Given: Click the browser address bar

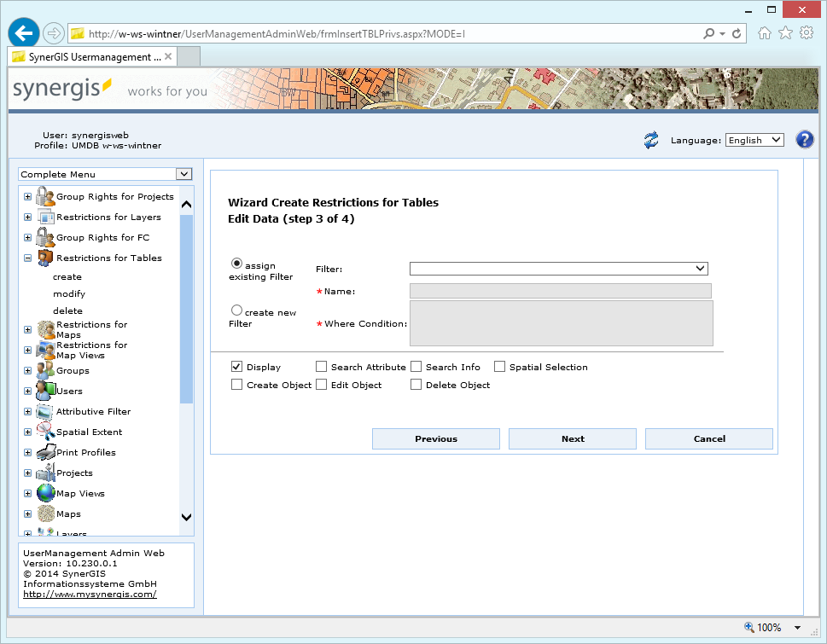Looking at the screenshot, I should [x=384, y=32].
